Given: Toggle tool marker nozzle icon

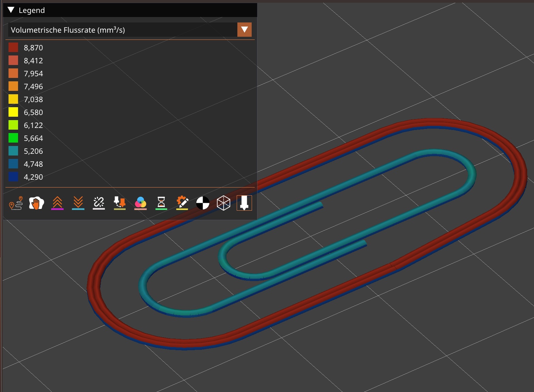Looking at the screenshot, I should click(x=244, y=203).
